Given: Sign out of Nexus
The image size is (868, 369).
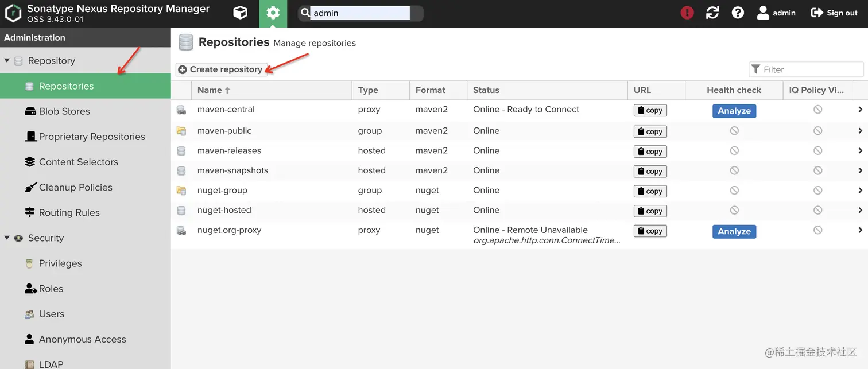Looking at the screenshot, I should (834, 13).
